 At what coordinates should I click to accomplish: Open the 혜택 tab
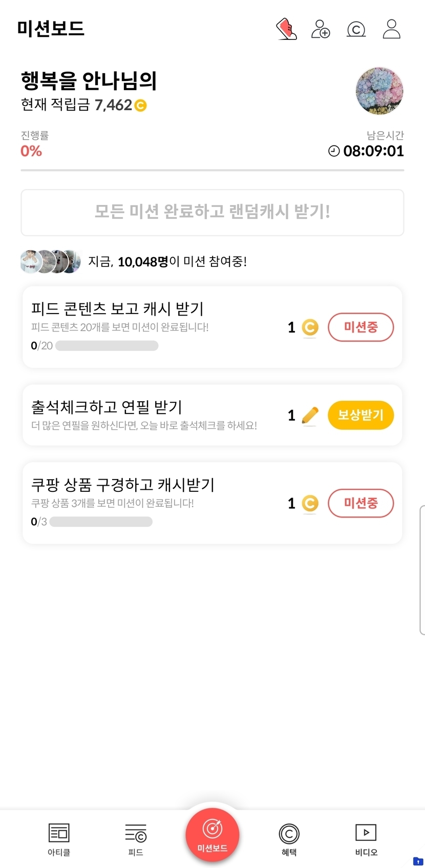coord(289,839)
